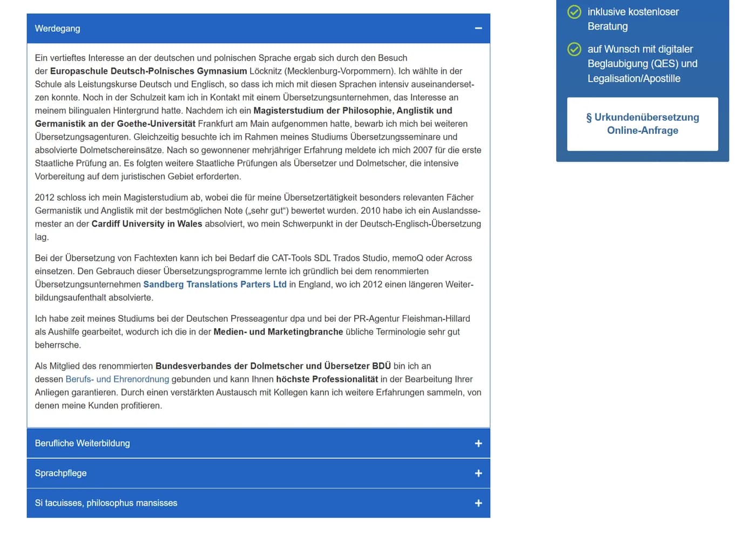Expand Berufliche Weiterbildung with its plus icon

(478, 443)
